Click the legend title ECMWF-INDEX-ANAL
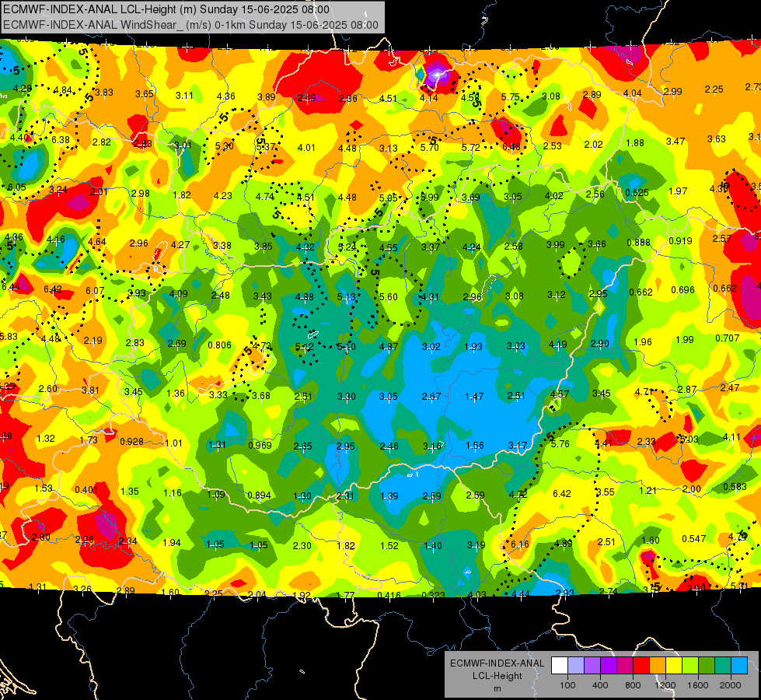This screenshot has height=700, width=761. click(x=497, y=663)
